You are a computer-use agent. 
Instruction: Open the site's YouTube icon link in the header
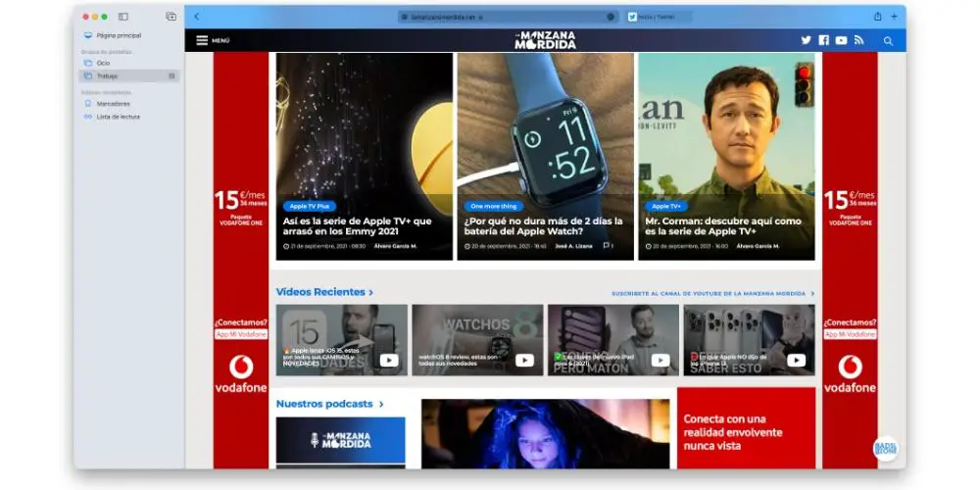[841, 40]
